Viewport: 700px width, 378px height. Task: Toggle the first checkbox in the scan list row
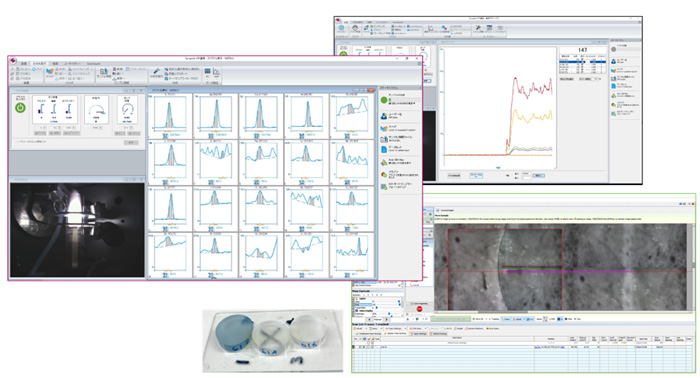[x=360, y=347]
